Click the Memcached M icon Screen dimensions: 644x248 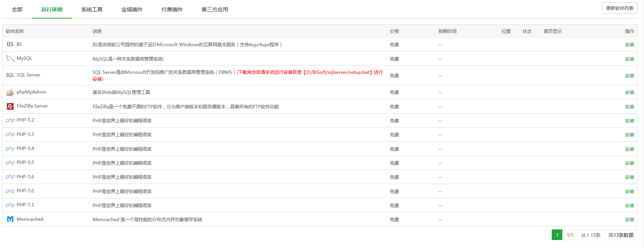point(10,219)
